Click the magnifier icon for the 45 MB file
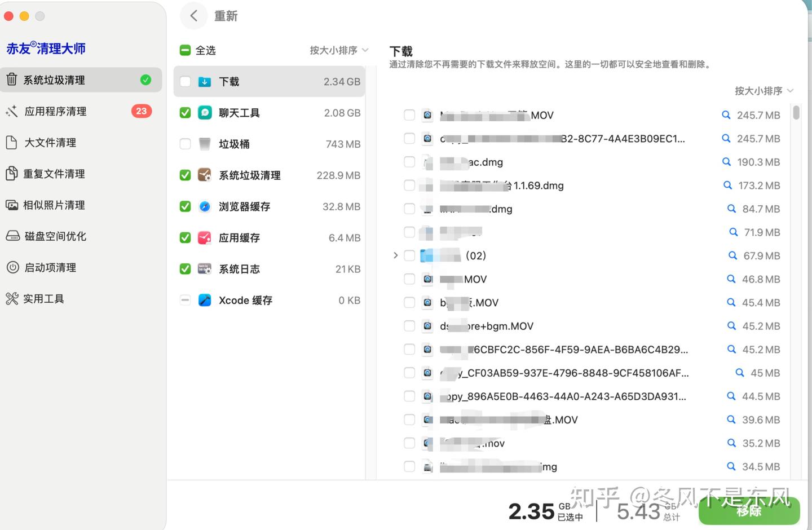 coord(740,373)
